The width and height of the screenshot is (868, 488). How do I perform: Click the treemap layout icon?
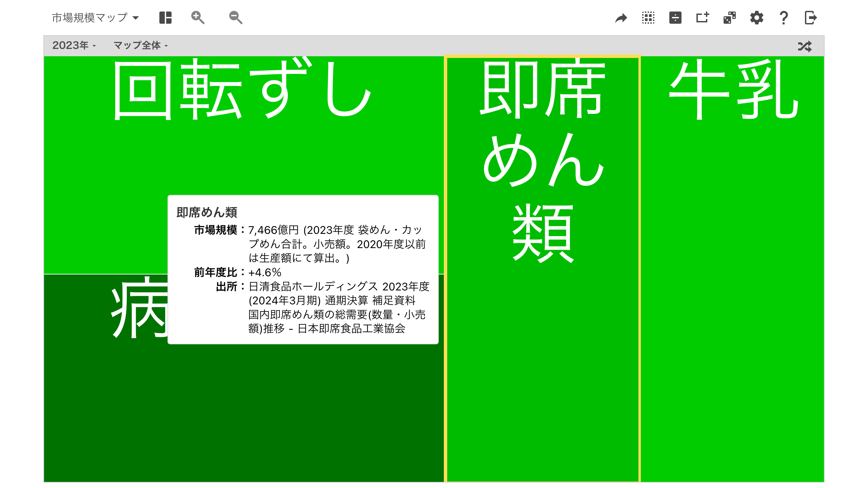pos(165,18)
